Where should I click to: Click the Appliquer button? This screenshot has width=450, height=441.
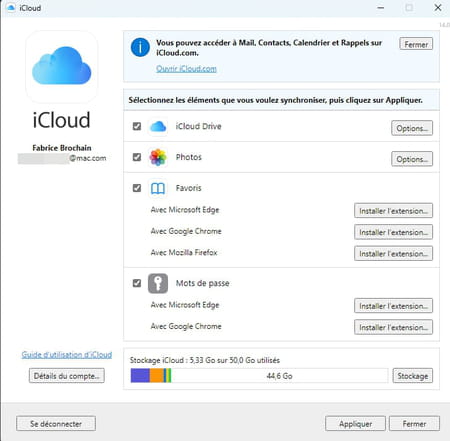coord(355,424)
